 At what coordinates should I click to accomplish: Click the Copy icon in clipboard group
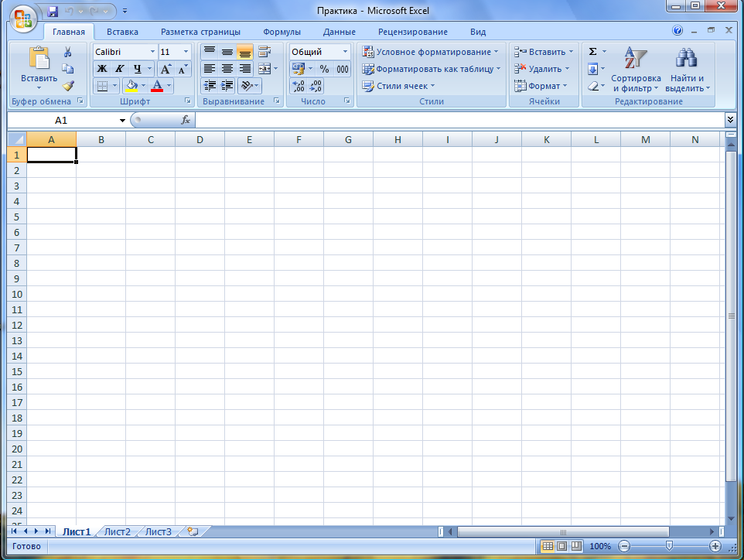click(68, 68)
